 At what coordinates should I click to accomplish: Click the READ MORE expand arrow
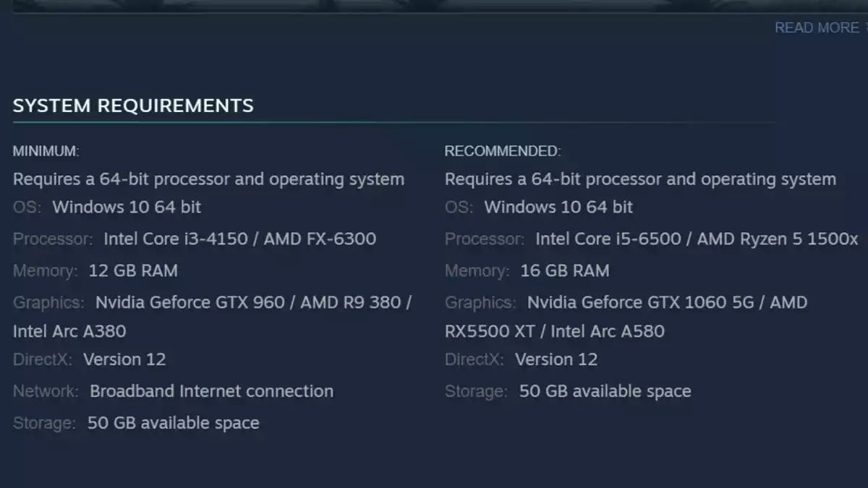pyautogui.click(x=865, y=27)
